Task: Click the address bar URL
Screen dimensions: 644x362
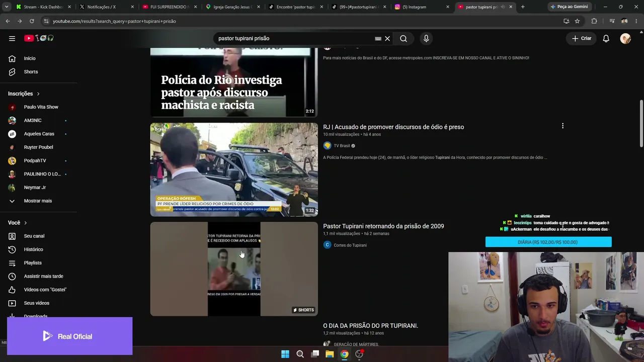Action: (x=114, y=21)
